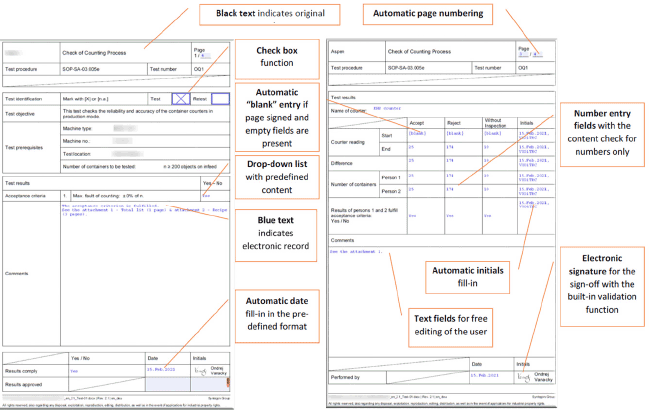This screenshot has width=650, height=410.
Task: Click the left form Comments text field
Action: click(x=145, y=274)
